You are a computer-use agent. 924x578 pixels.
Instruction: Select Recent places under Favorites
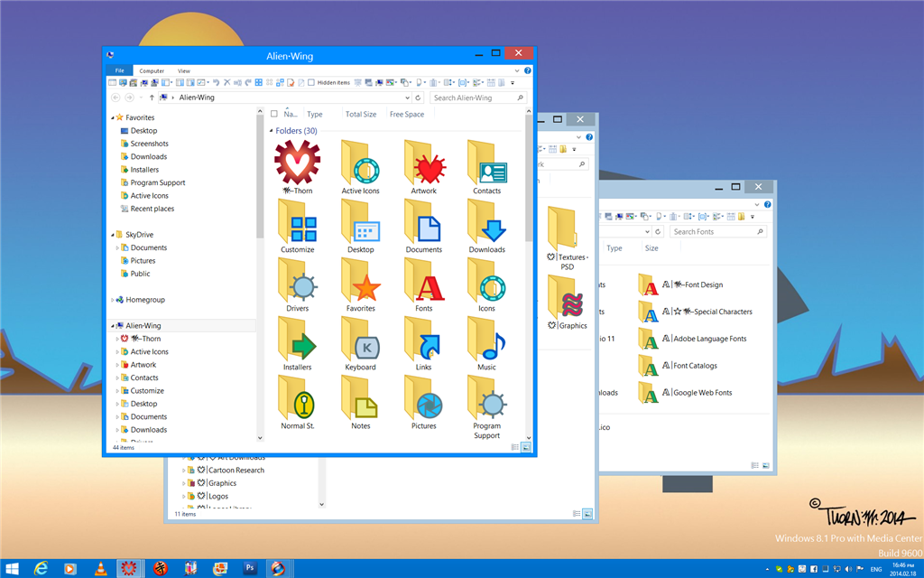coord(152,209)
